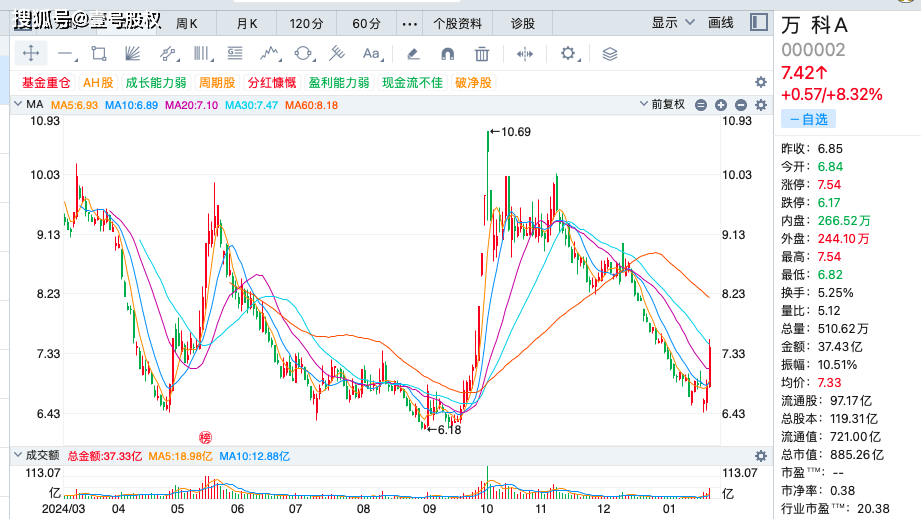Screen dimensions: 921x519
Task: Select the Aa text annotation tool
Action: tap(372, 54)
